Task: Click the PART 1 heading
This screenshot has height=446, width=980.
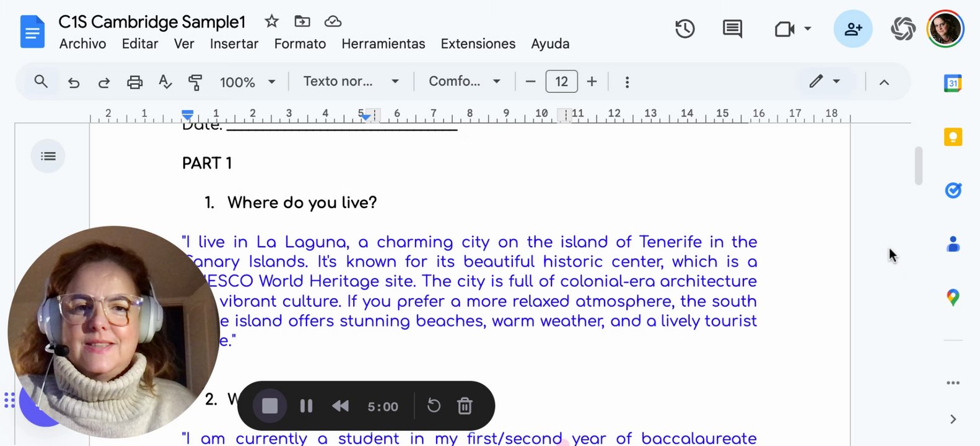Action: point(207,164)
